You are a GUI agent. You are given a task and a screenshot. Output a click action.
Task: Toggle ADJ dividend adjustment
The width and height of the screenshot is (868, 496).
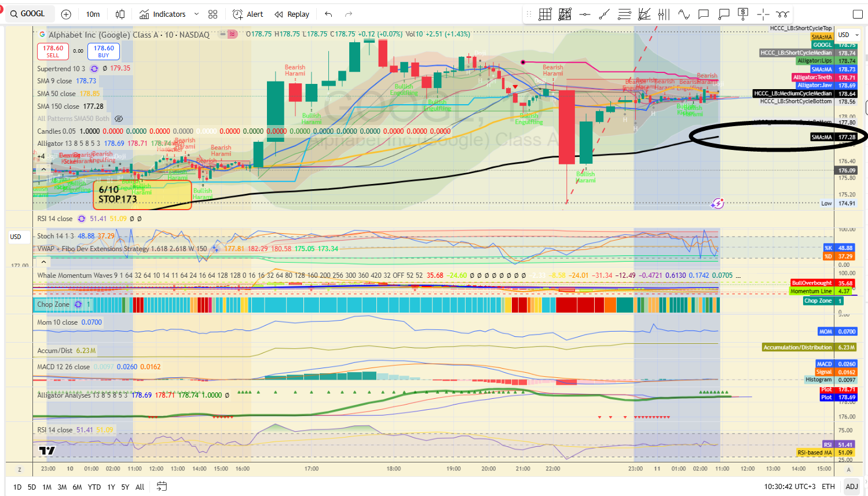click(852, 487)
